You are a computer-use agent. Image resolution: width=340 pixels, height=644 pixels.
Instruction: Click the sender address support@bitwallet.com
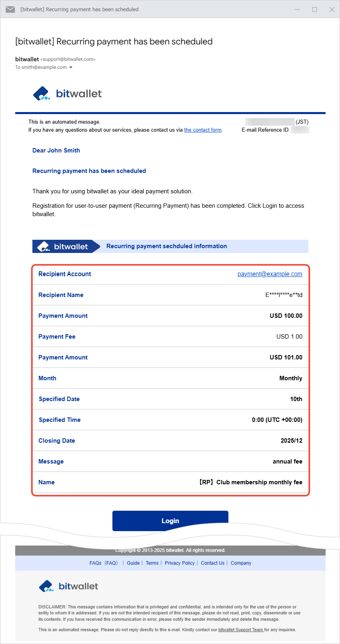tap(68, 59)
